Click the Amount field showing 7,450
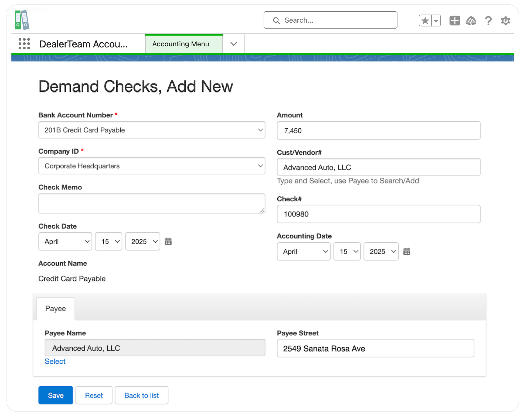 (379, 130)
